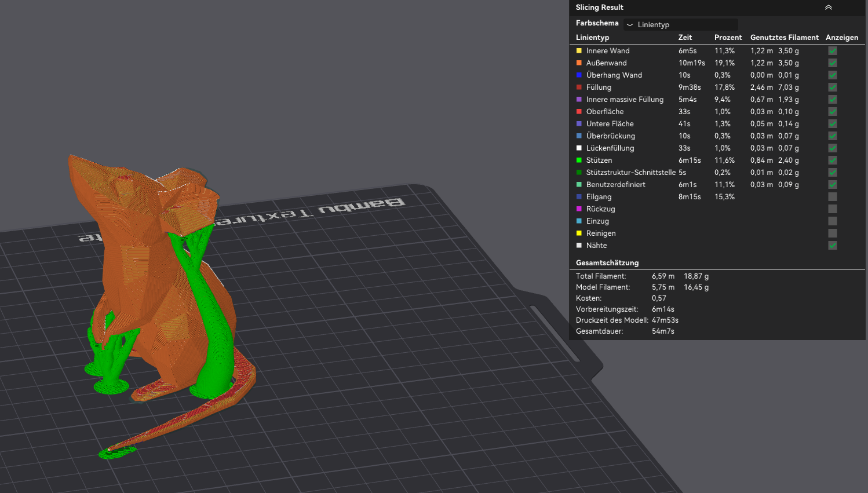The width and height of the screenshot is (868, 493).
Task: Collapse the Slicing Result panel
Action: (x=829, y=8)
